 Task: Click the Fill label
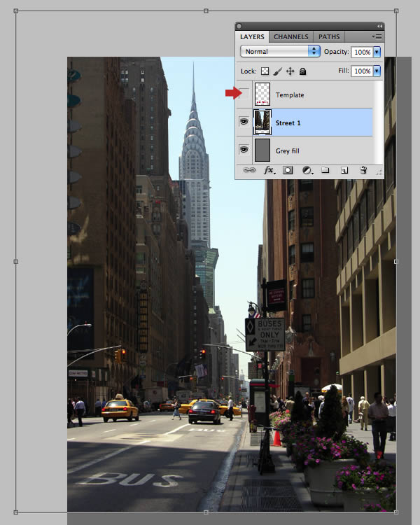343,71
